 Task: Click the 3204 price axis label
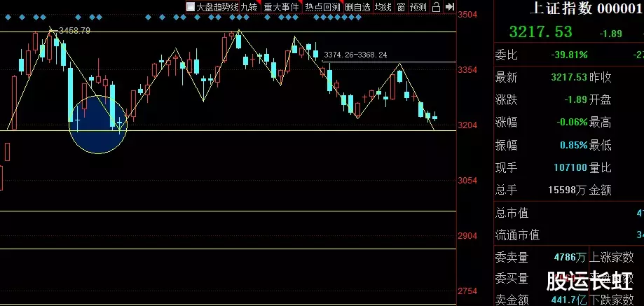pyautogui.click(x=467, y=125)
